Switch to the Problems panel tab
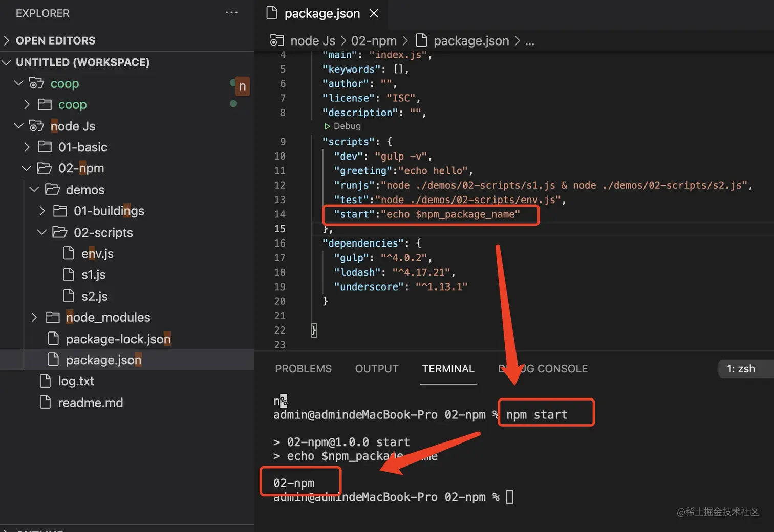This screenshot has width=774, height=532. 303,369
